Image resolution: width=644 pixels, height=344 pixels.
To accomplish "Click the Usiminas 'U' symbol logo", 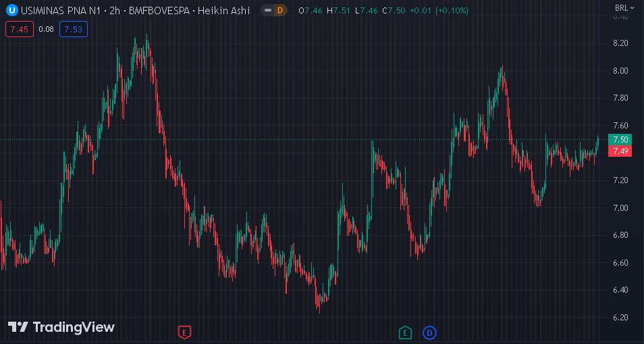I will [x=13, y=10].
